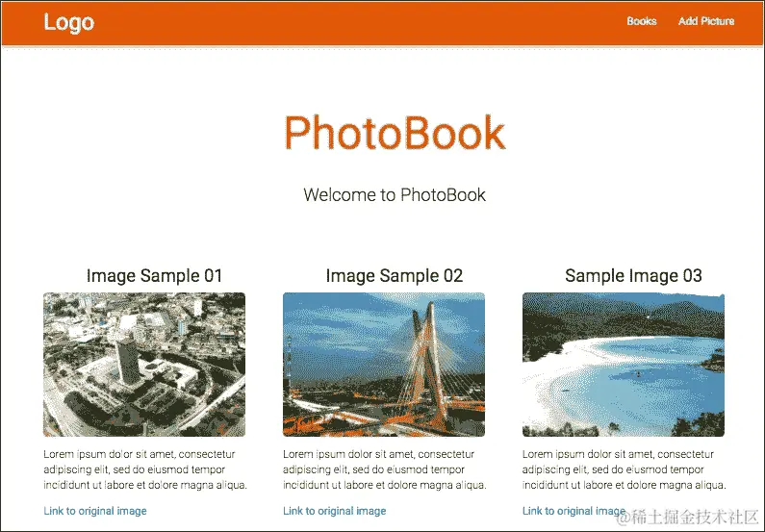Image resolution: width=765 pixels, height=532 pixels.
Task: Click the Lorem ipsum text under Image Sample 01
Action: pyautogui.click(x=145, y=469)
